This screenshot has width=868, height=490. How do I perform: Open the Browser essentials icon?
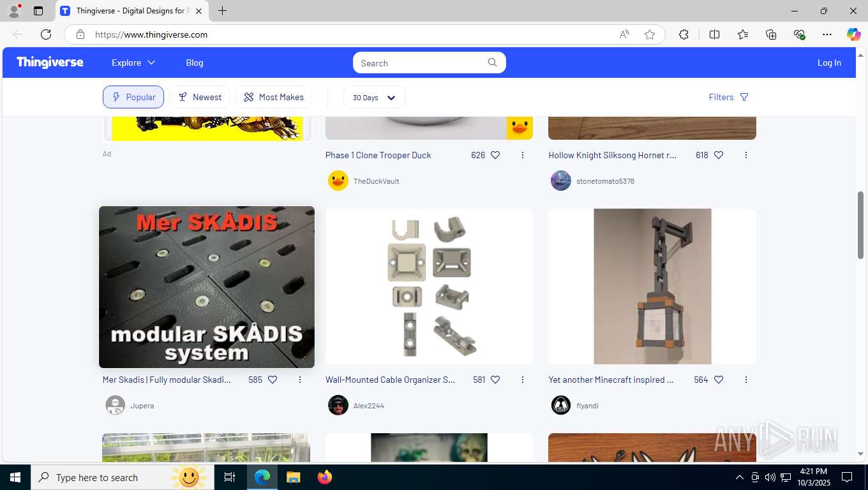click(x=799, y=34)
